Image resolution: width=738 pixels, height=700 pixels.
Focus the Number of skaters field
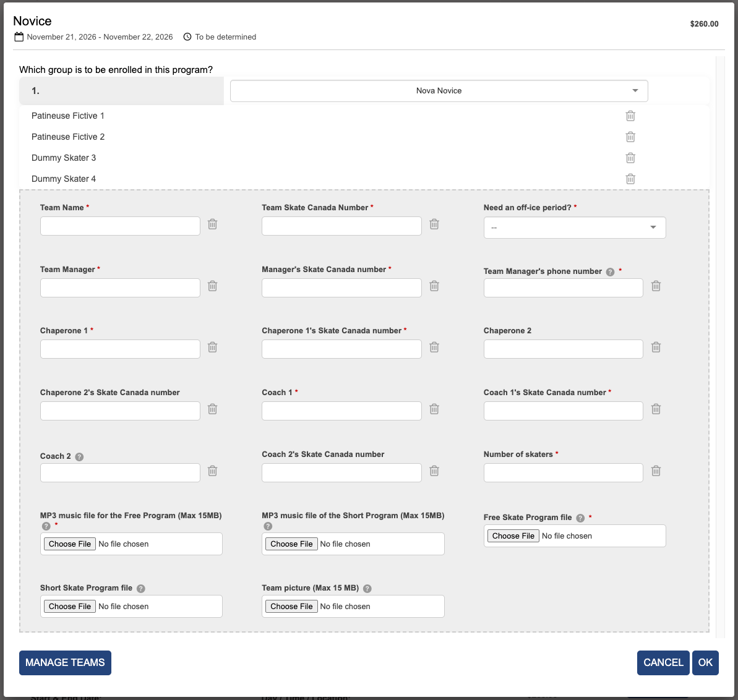(564, 473)
